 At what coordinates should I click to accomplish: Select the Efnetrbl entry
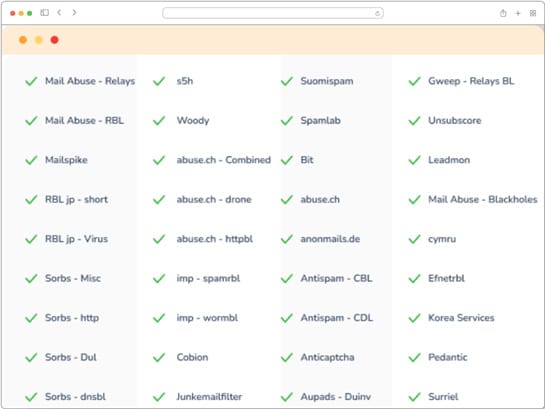[446, 278]
